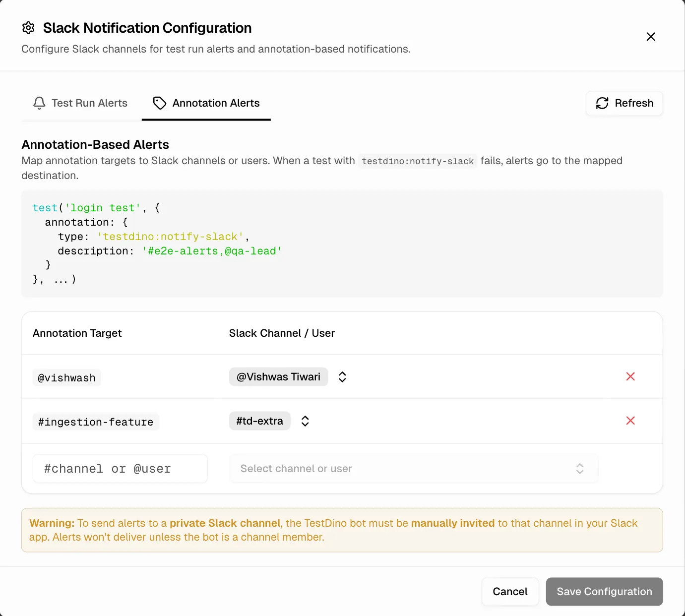This screenshot has width=685, height=616.
Task: Select the @Vishwas Tiwari chip
Action: (x=278, y=376)
